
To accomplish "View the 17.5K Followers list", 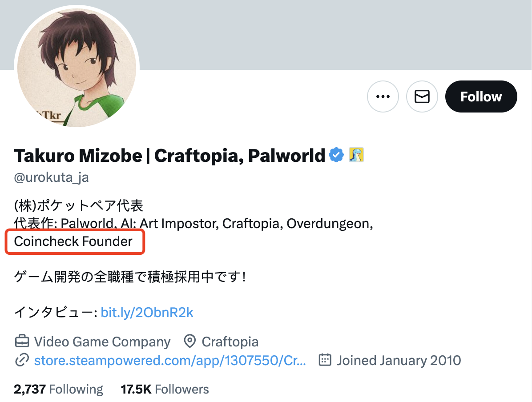I will coord(165,390).
